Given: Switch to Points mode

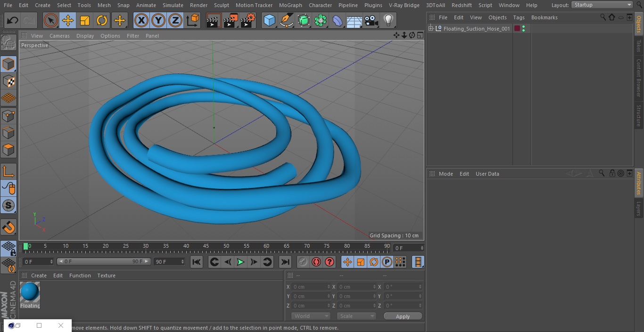Looking at the screenshot, I should tap(8, 115).
